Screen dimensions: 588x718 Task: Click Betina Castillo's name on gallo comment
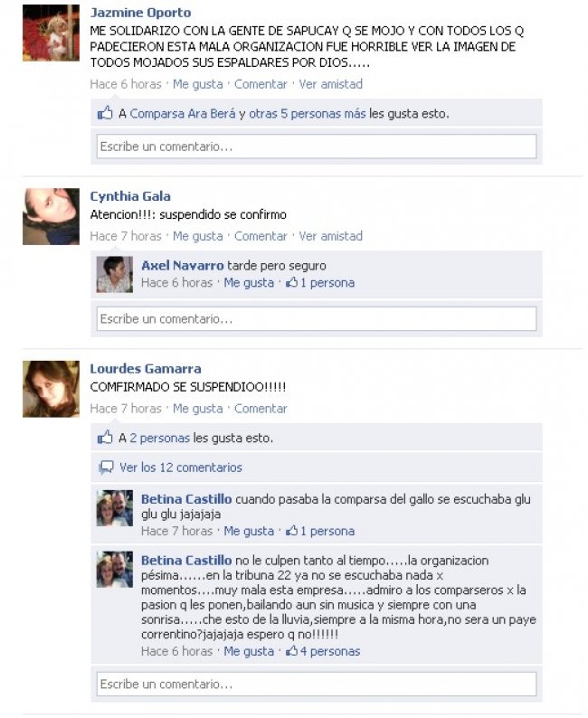186,498
